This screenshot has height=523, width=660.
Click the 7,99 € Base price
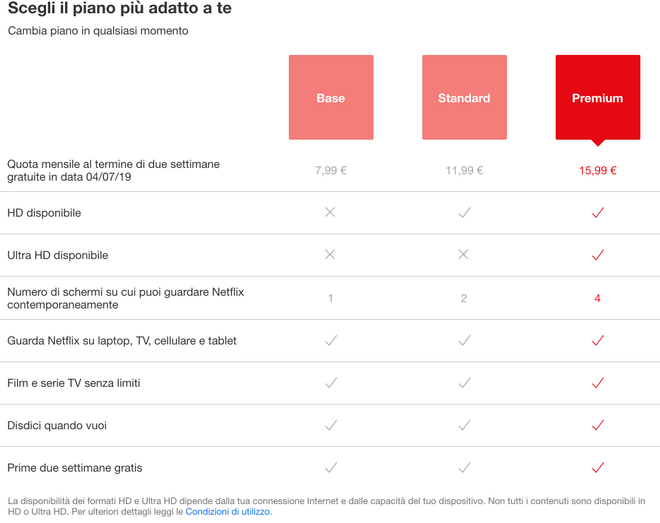click(x=330, y=170)
